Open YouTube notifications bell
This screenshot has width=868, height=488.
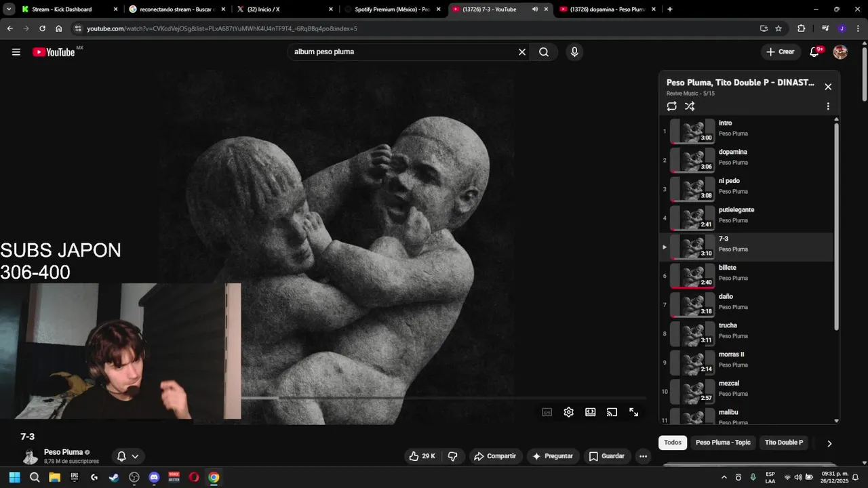(815, 52)
